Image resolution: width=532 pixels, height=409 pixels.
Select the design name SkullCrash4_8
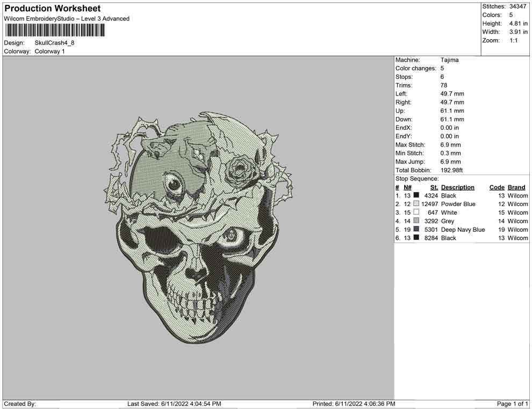pyautogui.click(x=54, y=43)
